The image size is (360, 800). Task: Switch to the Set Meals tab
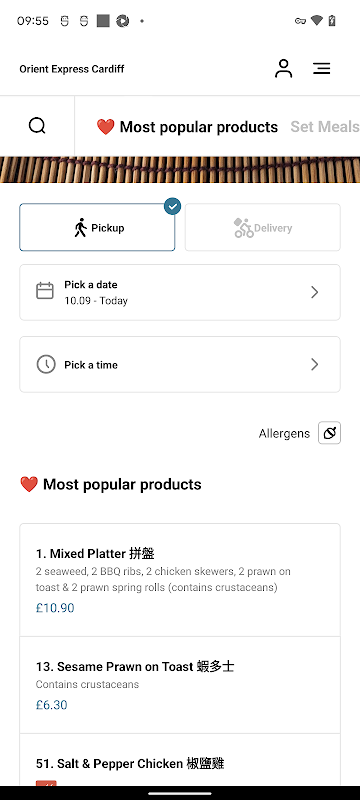click(325, 127)
